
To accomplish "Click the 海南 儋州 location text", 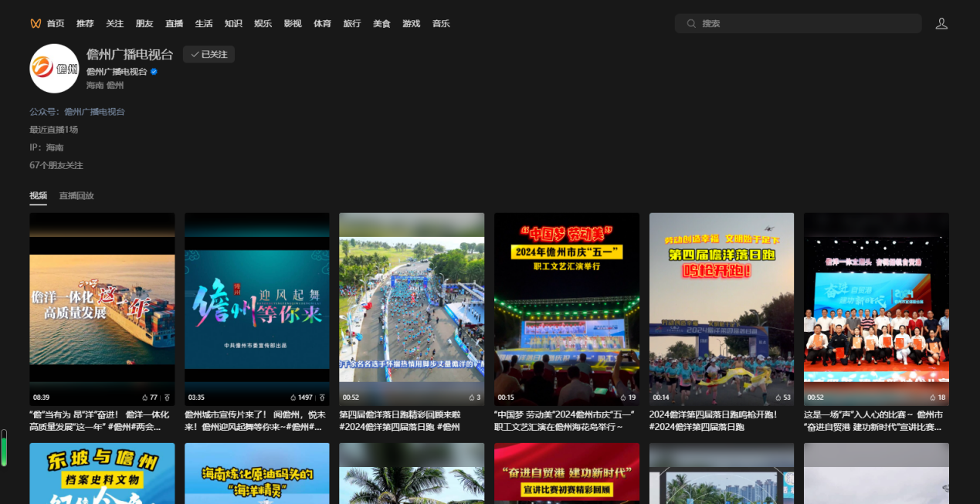I will (105, 86).
